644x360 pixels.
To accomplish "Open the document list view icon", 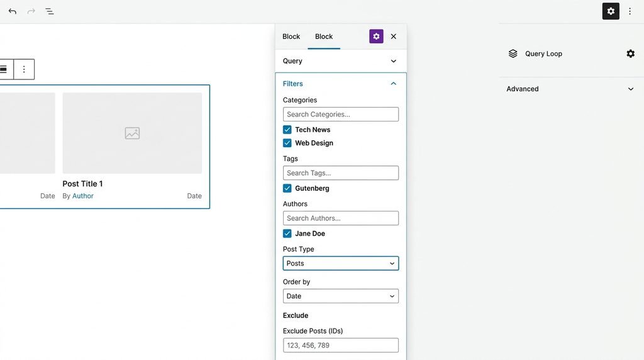I will (49, 11).
